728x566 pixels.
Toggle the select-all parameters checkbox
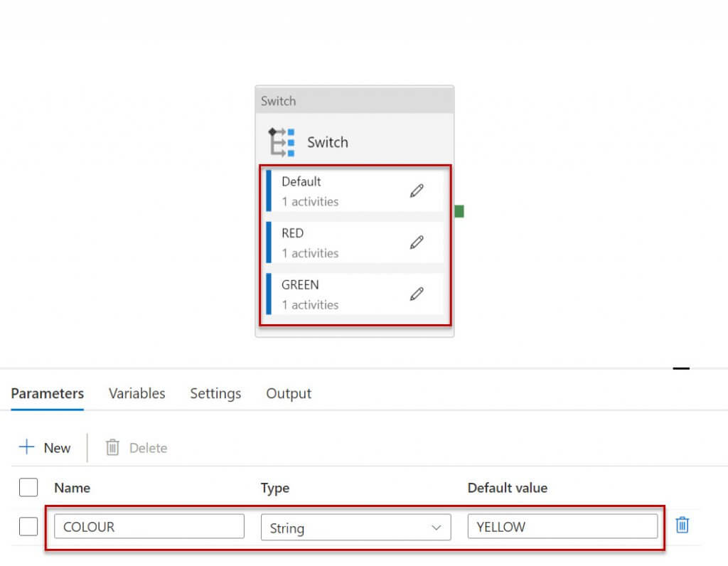coord(28,488)
